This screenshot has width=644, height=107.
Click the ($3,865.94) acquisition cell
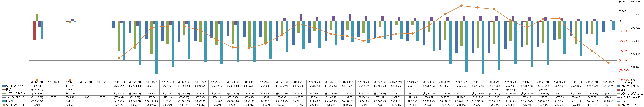[x=37, y=89]
